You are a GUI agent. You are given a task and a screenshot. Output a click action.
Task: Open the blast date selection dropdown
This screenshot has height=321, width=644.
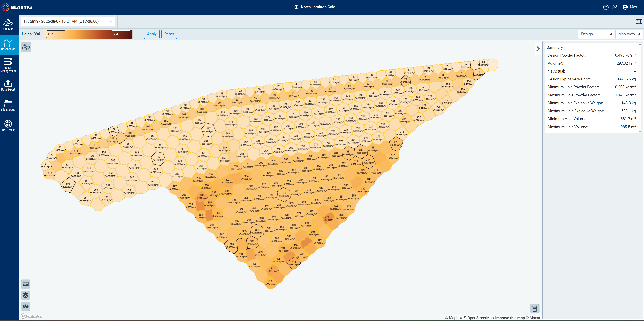tap(68, 22)
